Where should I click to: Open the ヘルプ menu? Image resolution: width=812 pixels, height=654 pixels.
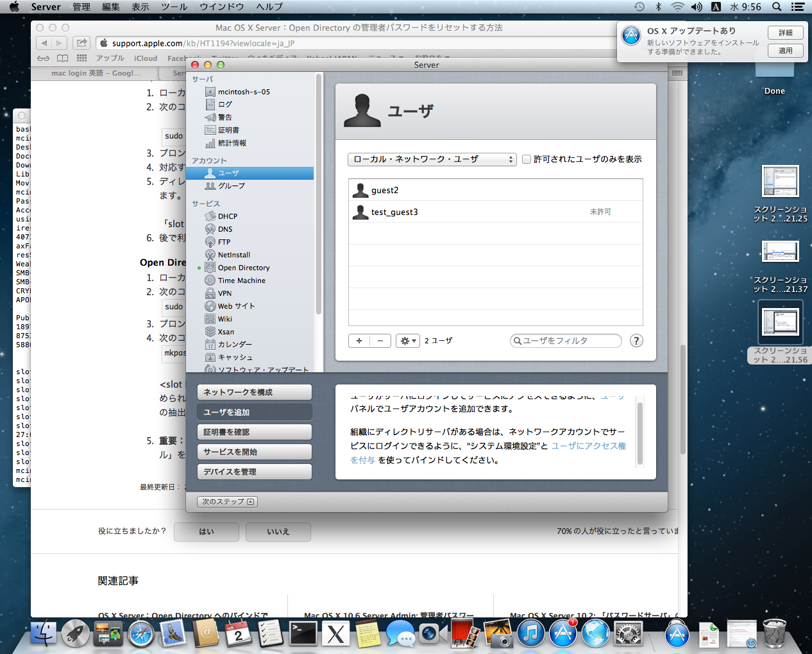[269, 7]
